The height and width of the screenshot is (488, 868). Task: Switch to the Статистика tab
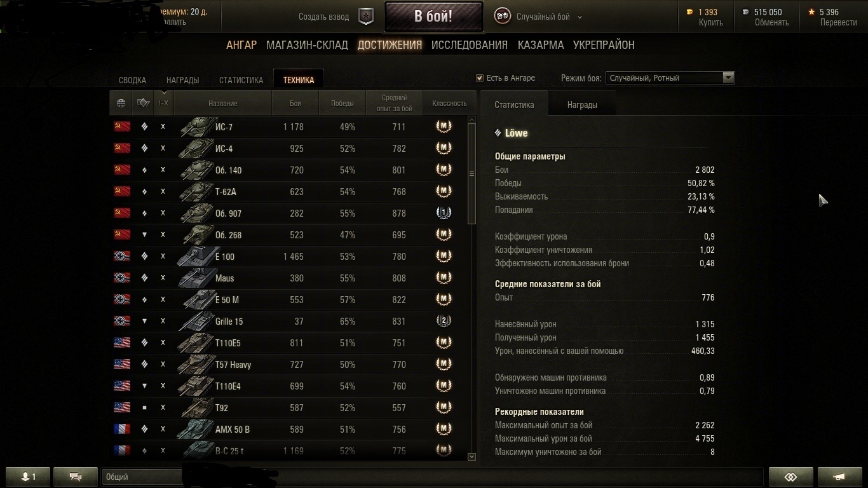point(241,80)
